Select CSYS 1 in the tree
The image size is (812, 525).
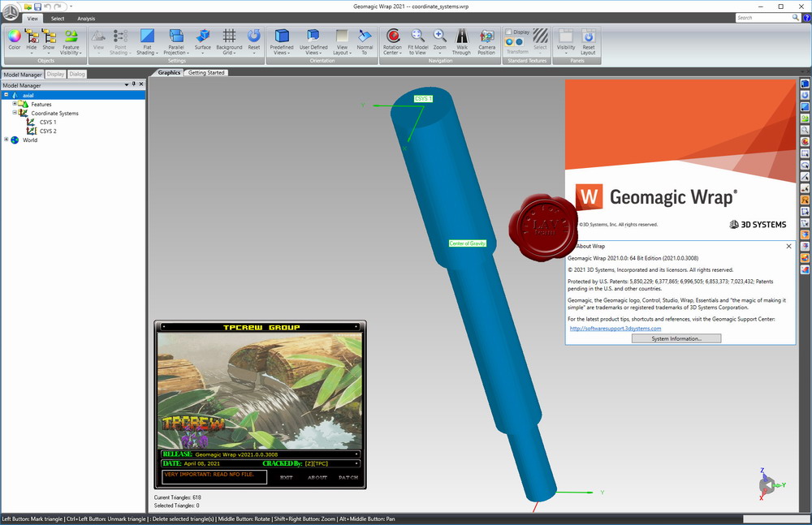coord(48,123)
